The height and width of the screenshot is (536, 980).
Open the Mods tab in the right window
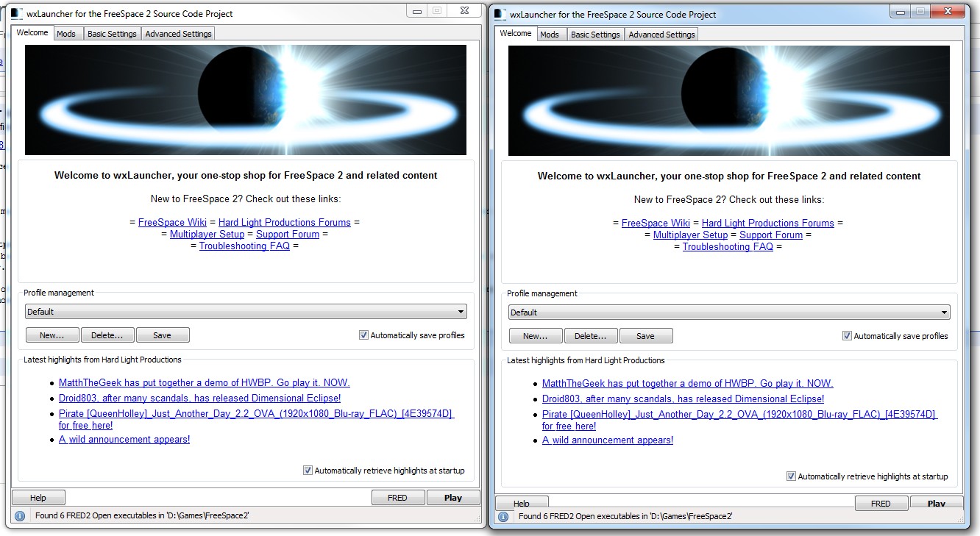(x=550, y=35)
